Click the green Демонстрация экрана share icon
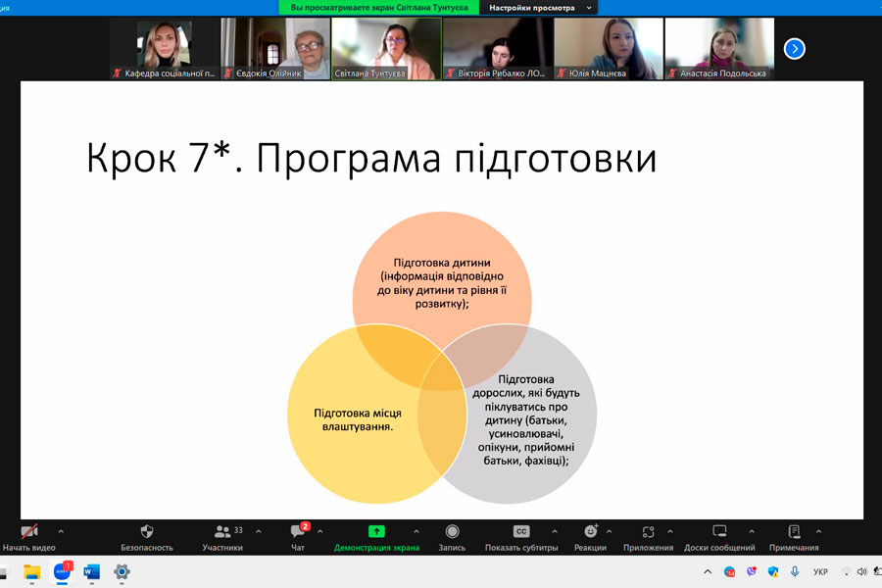Viewport: 882px width, 588px height. 376,531
